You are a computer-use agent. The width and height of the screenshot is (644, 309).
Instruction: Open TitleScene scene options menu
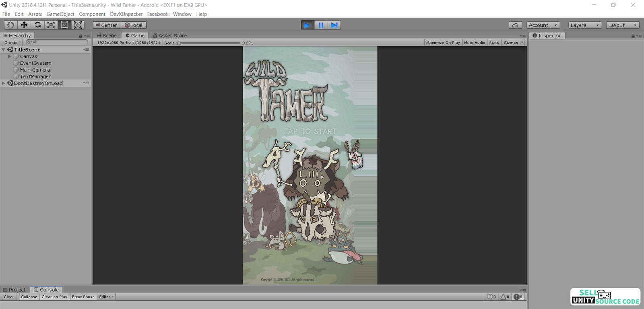tap(86, 49)
